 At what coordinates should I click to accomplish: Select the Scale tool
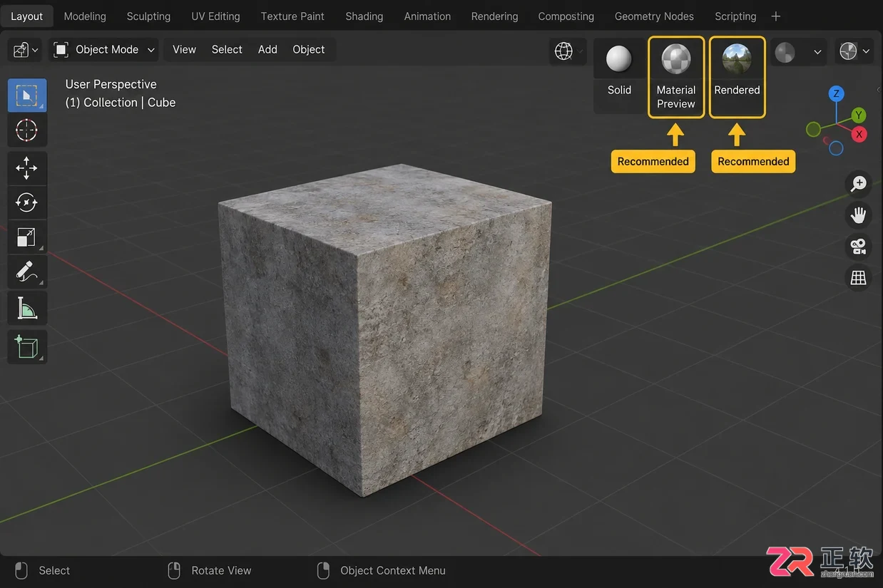click(x=27, y=237)
